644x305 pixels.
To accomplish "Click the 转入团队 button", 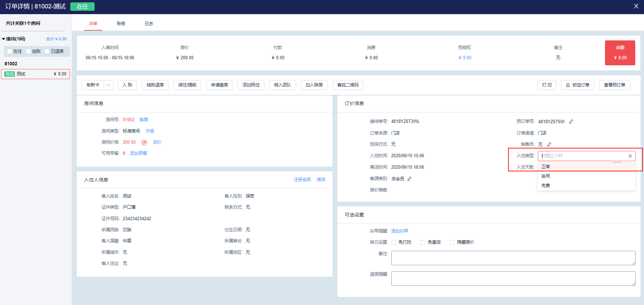I will click(x=283, y=85).
